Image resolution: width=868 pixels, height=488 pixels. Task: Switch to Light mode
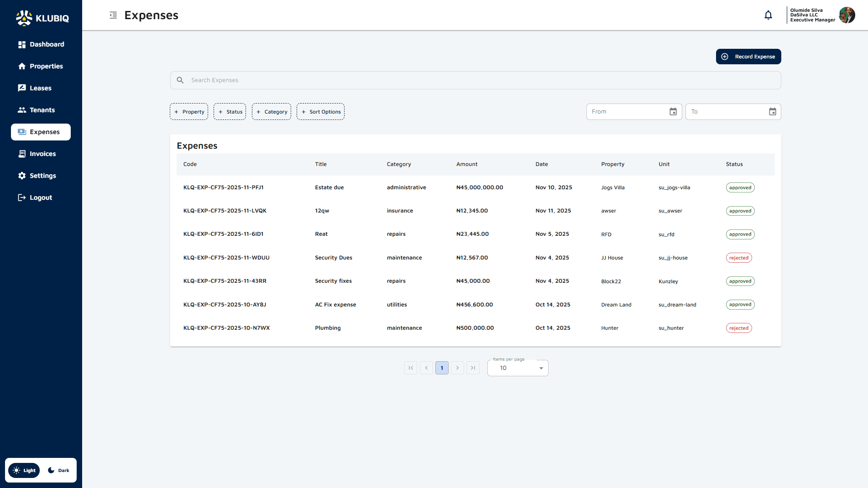[x=24, y=470]
